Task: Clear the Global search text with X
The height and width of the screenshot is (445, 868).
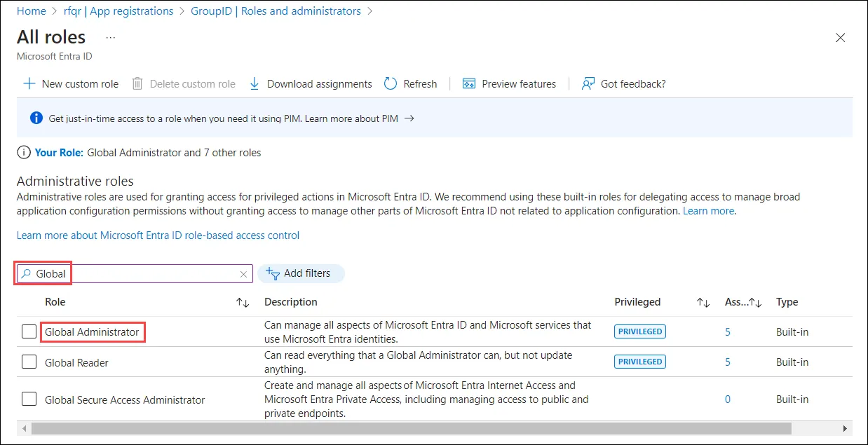Action: (x=243, y=274)
